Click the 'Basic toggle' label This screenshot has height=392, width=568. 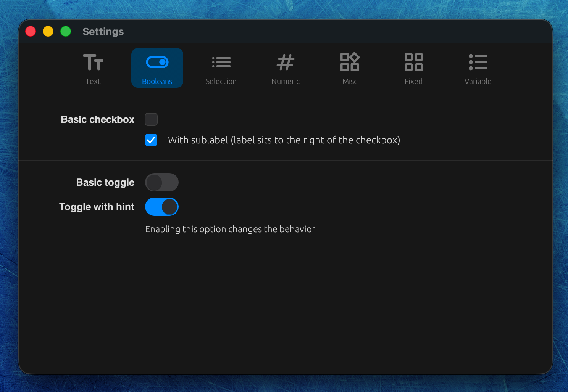coord(105,182)
